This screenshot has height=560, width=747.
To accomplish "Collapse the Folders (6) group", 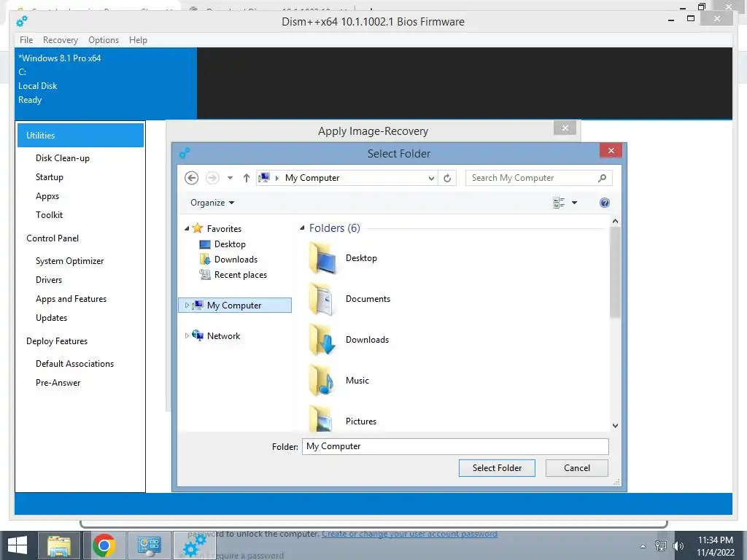I will click(x=301, y=228).
